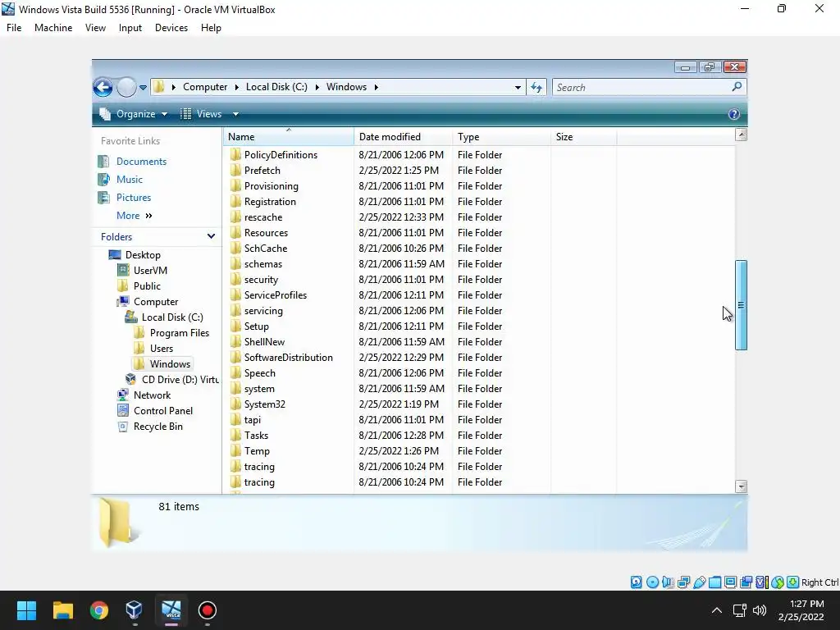The width and height of the screenshot is (840, 630).
Task: Open VirtualBox Machine menu
Action: pyautogui.click(x=53, y=28)
